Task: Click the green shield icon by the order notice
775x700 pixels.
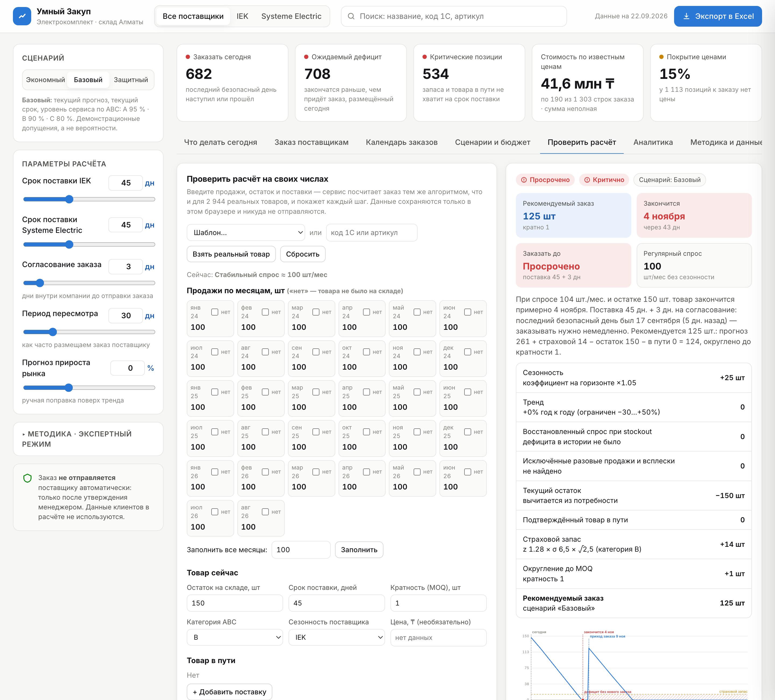Action: 27,478
